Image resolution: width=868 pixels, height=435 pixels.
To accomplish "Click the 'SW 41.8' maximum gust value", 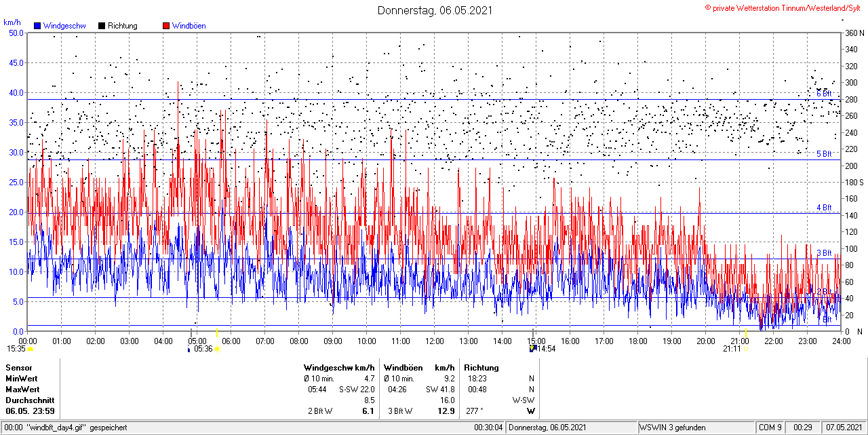I will [441, 389].
